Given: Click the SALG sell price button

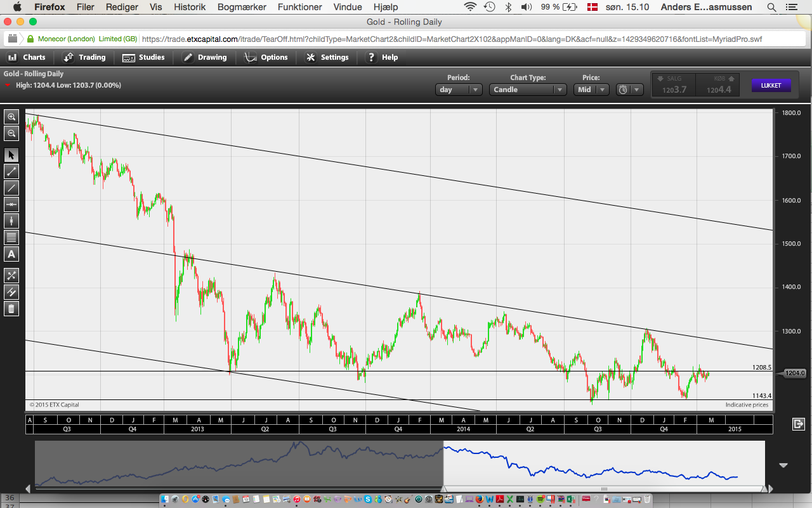Looking at the screenshot, I should (x=674, y=85).
